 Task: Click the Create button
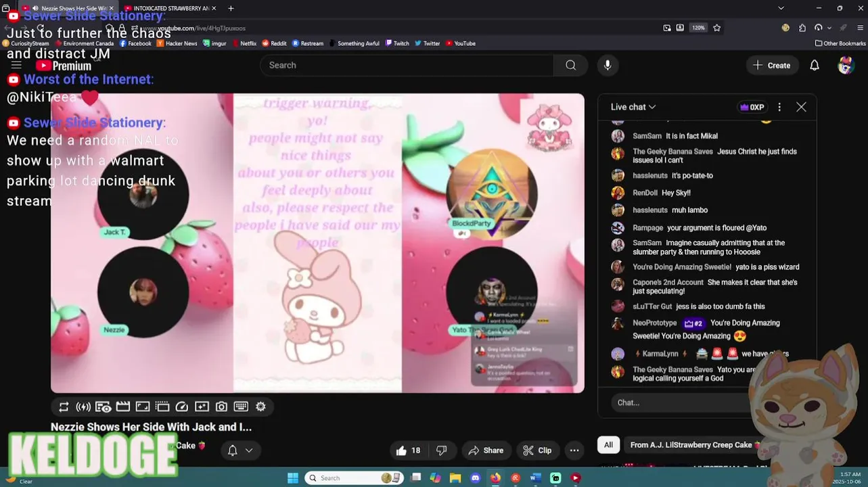[772, 65]
